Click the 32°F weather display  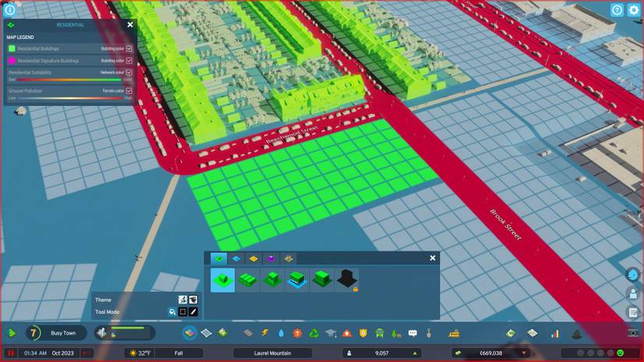pos(140,353)
